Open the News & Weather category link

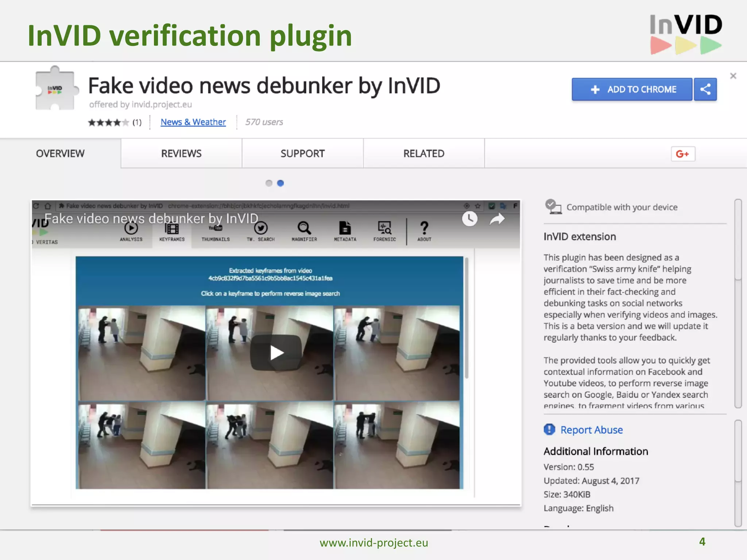click(x=193, y=122)
